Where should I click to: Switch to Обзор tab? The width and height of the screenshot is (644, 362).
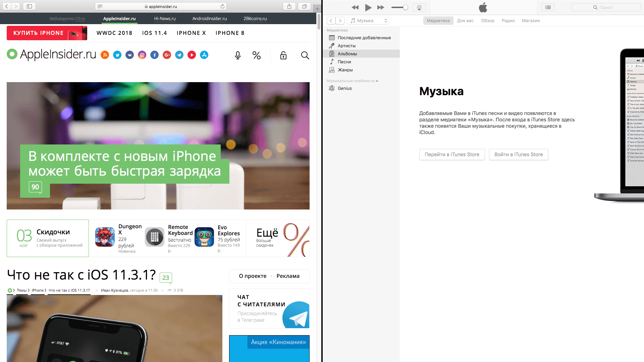pyautogui.click(x=488, y=20)
